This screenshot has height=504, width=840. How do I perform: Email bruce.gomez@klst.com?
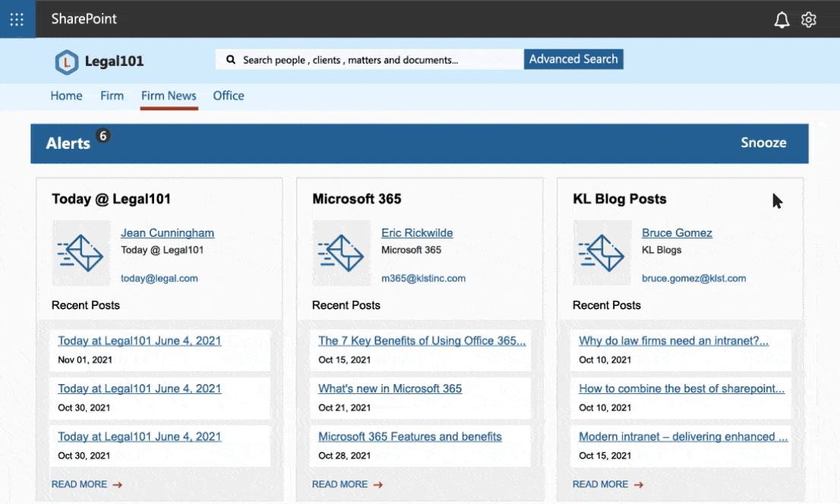(693, 279)
